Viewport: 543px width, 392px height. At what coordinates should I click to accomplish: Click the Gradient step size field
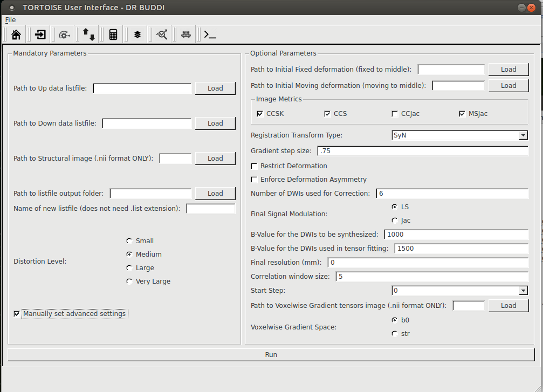(x=423, y=150)
